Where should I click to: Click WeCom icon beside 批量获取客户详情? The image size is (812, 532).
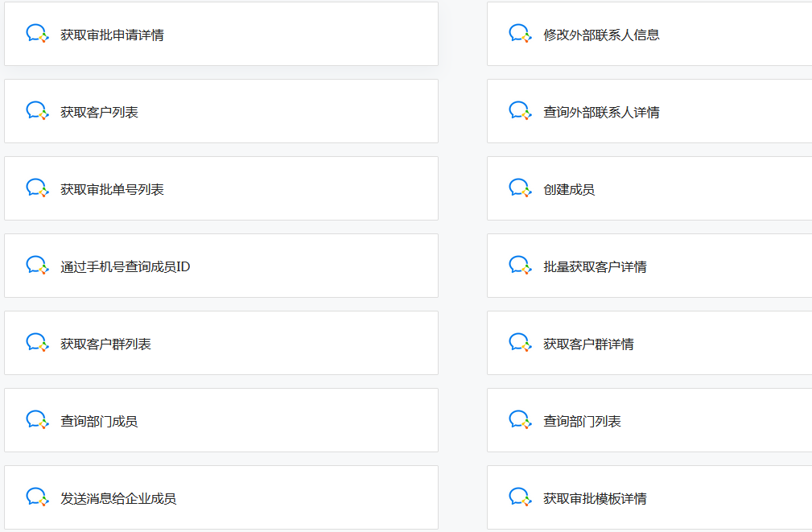520,266
